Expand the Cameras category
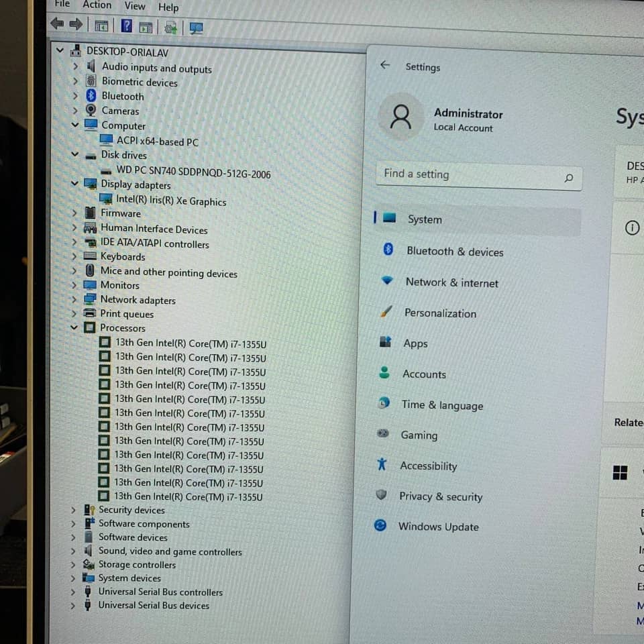 tap(75, 110)
